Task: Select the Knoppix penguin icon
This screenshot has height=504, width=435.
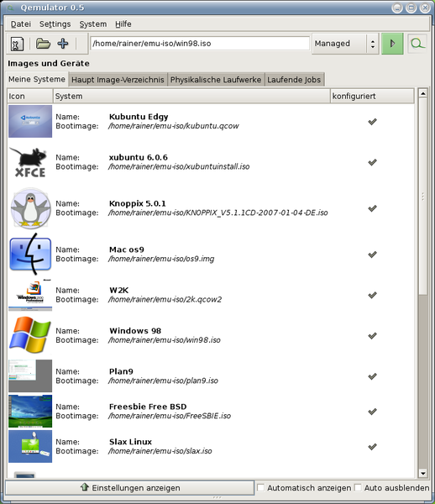Action: [30, 208]
